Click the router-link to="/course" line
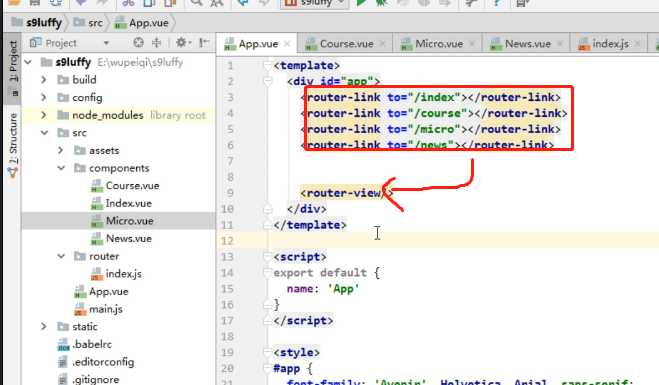Viewport: 659px width, 385px height. (x=434, y=113)
